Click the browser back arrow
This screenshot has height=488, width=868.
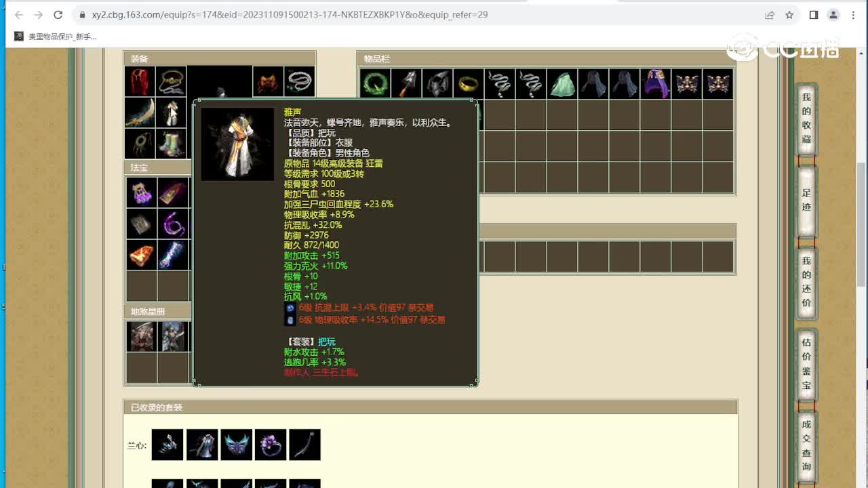coord(19,15)
